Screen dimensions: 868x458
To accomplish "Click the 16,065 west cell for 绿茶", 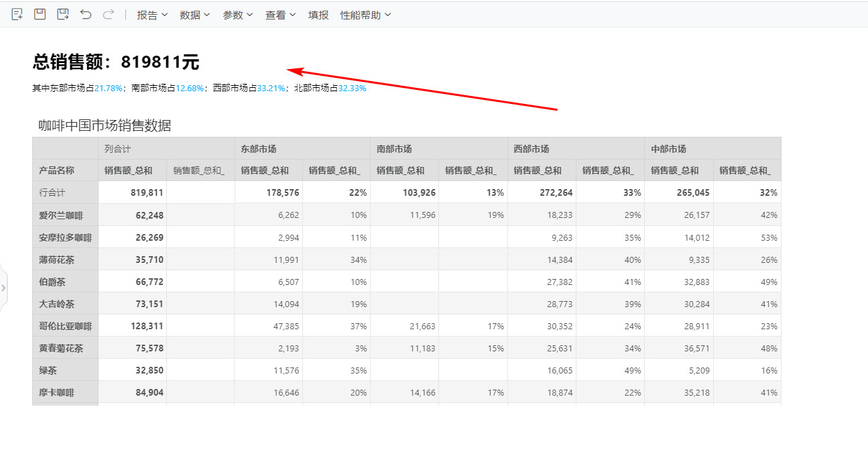I will click(542, 370).
